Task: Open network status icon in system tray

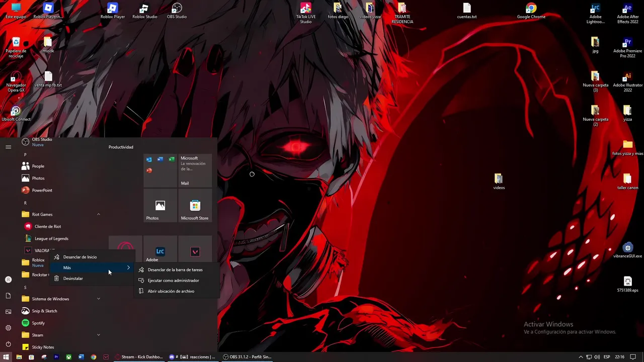Action: 589,357
